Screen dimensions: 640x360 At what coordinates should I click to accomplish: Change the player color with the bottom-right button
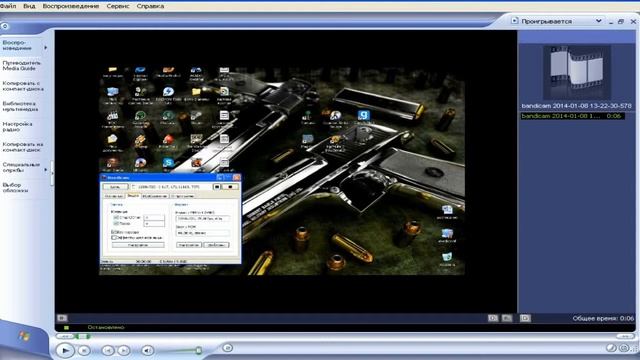pos(611,348)
